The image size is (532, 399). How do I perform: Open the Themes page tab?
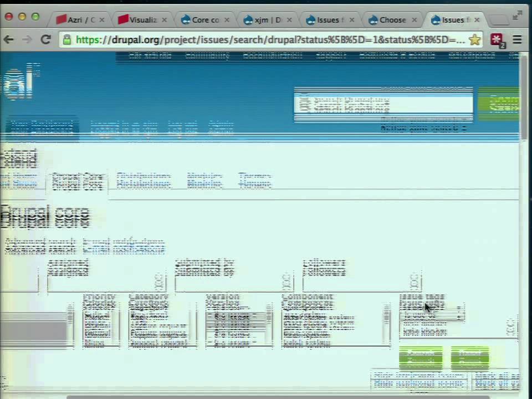tap(255, 181)
